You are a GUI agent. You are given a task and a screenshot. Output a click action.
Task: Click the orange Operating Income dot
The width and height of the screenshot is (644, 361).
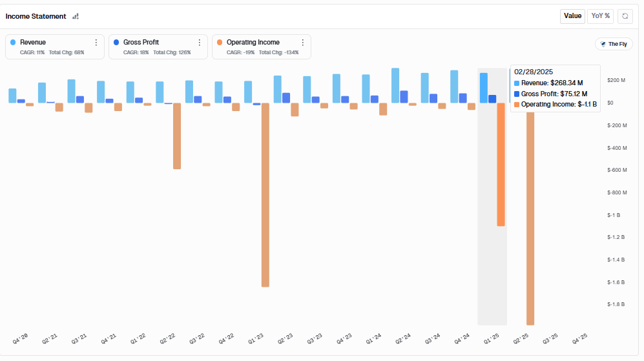pos(220,43)
